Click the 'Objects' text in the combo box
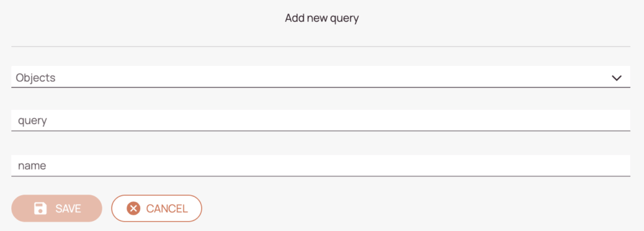Screen dimensions: 644x231 pos(36,78)
